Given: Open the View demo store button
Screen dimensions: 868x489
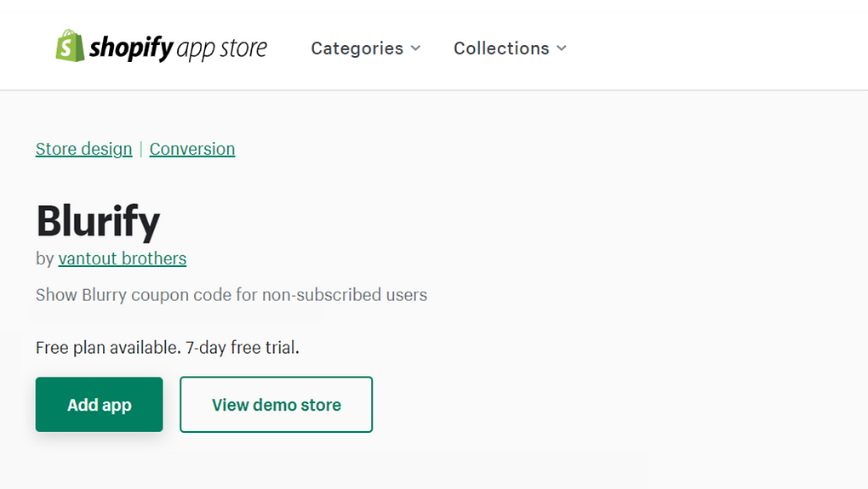Looking at the screenshot, I should coord(277,404).
